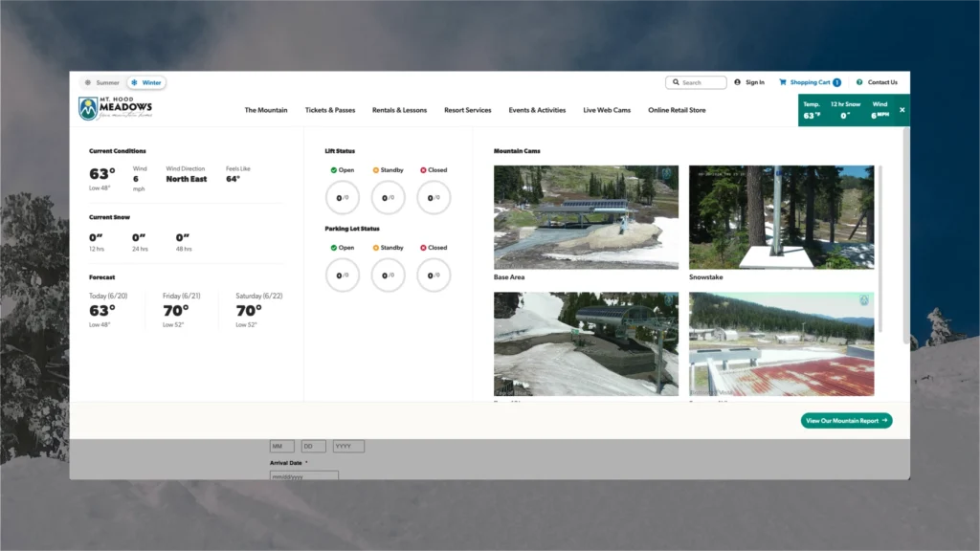Screen dimensions: 980x551
Task: Click View Our Mountain Report button
Action: [x=846, y=420]
